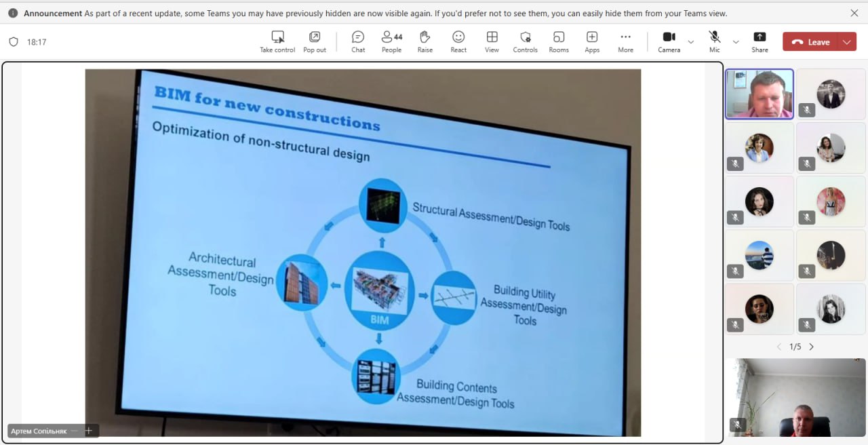868x445 pixels.
Task: Open the View layout options
Action: 492,41
